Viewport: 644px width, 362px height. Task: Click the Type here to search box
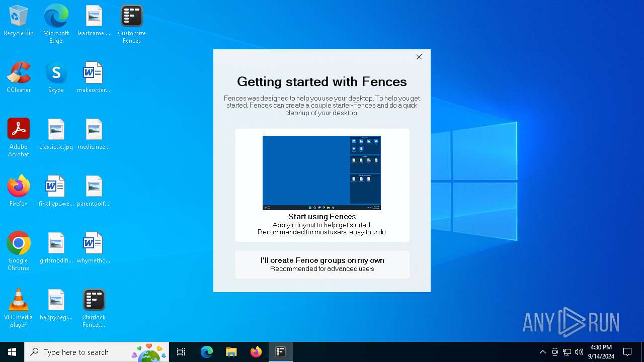tap(97, 352)
